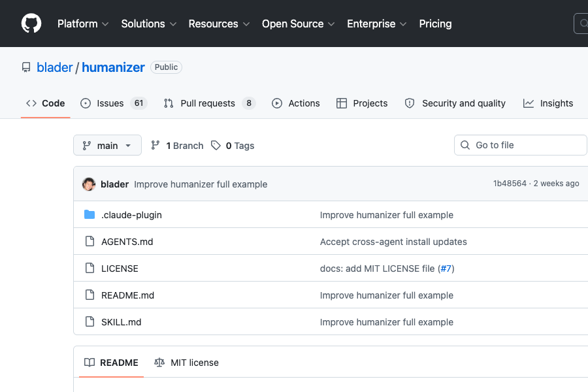Screen dimensions: 588x392
Task: Open the README.md file
Action: (127, 295)
